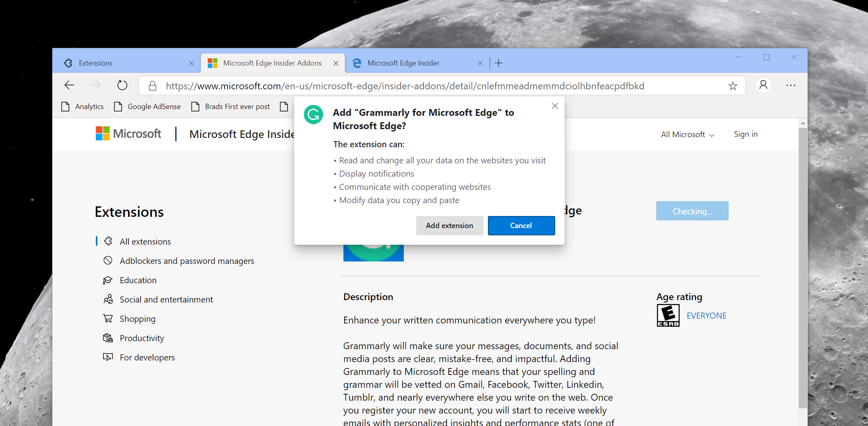Image resolution: width=868 pixels, height=426 pixels.
Task: Click the ESRB Everyone rating badge
Action: [668, 315]
